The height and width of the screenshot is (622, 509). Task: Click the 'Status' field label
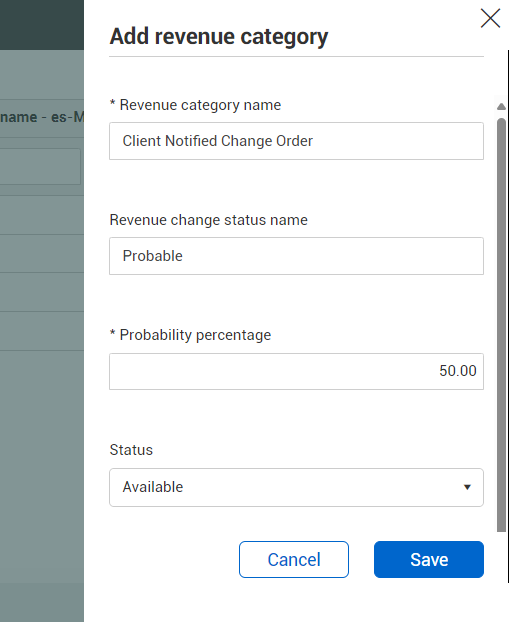[131, 450]
